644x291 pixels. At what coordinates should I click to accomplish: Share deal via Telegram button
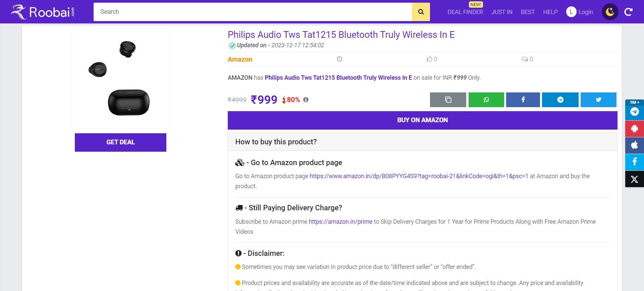click(560, 100)
